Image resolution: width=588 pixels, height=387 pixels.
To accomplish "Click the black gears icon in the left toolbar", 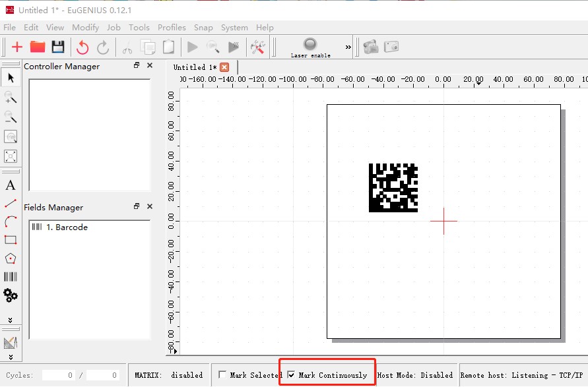I will [x=11, y=295].
